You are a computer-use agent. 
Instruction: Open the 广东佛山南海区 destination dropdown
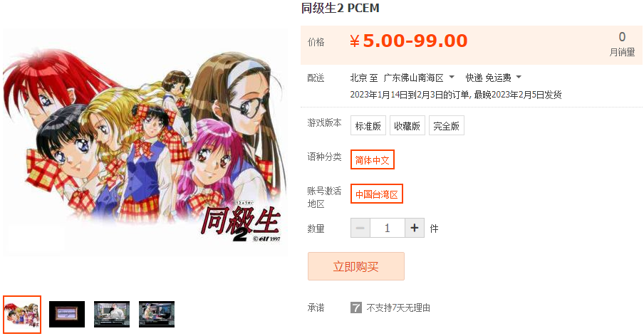coord(418,78)
